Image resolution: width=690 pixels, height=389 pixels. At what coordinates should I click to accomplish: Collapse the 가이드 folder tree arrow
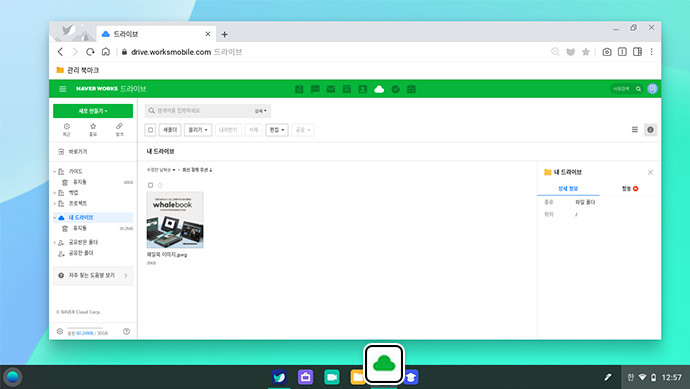pos(55,172)
